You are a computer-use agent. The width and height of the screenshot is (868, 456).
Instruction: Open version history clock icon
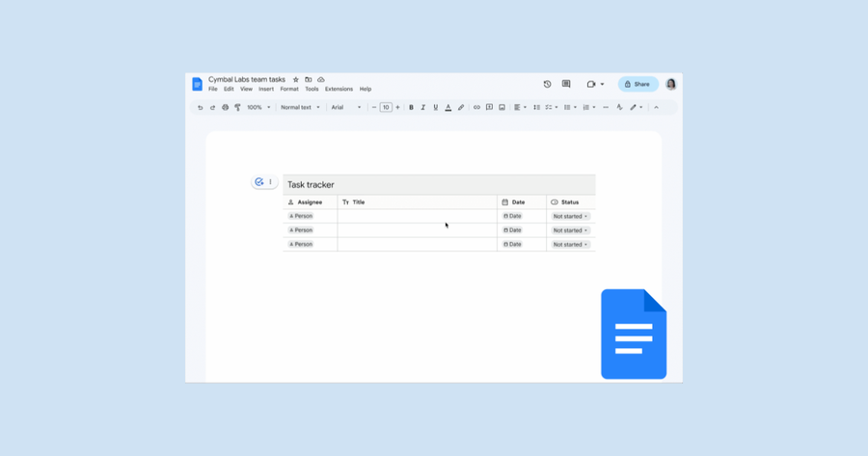coord(547,84)
